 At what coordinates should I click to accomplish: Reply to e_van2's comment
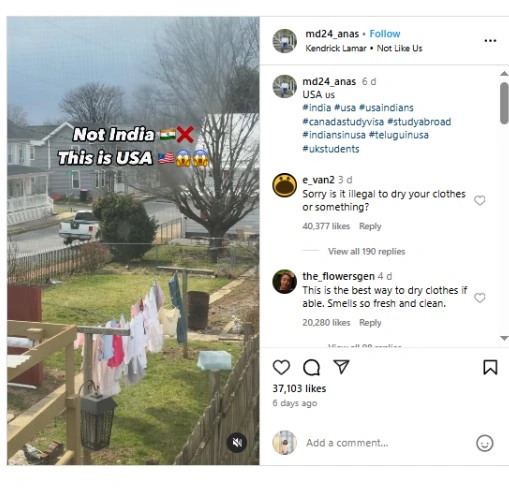point(370,226)
